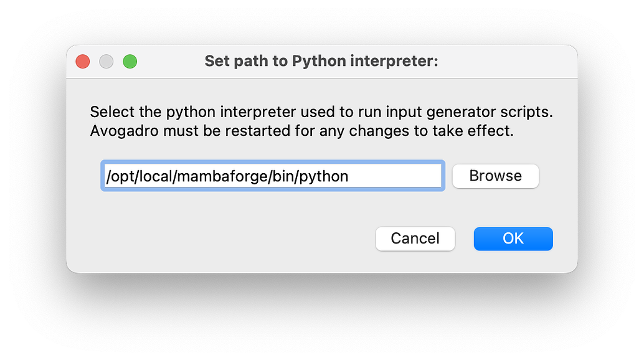Accept the interpreter path with the blue OK button
Screen dimensions: 644x360
point(513,239)
